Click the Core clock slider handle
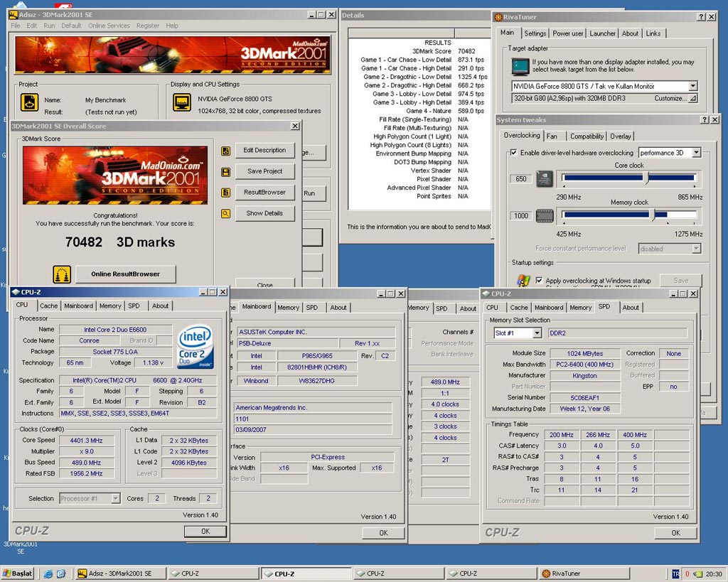This screenshot has width=728, height=582. (646, 178)
